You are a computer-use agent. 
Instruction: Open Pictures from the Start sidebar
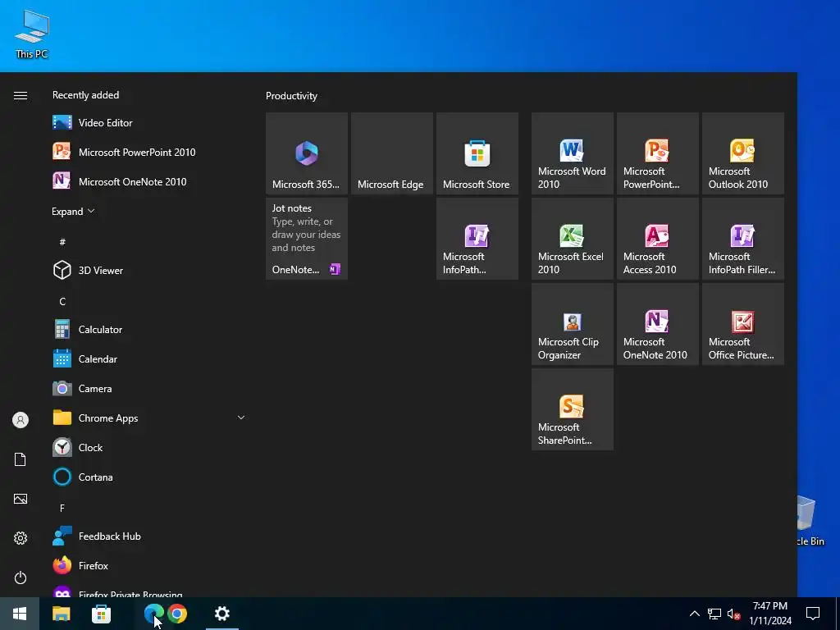pos(21,499)
